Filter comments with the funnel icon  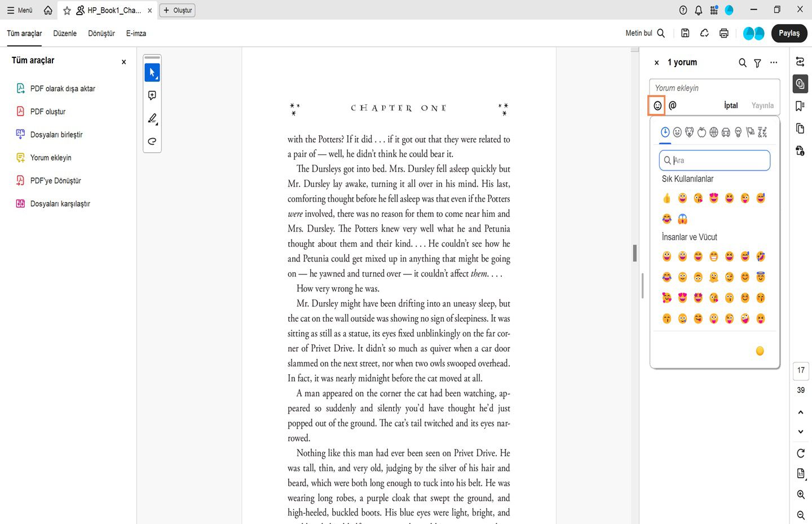click(x=758, y=63)
